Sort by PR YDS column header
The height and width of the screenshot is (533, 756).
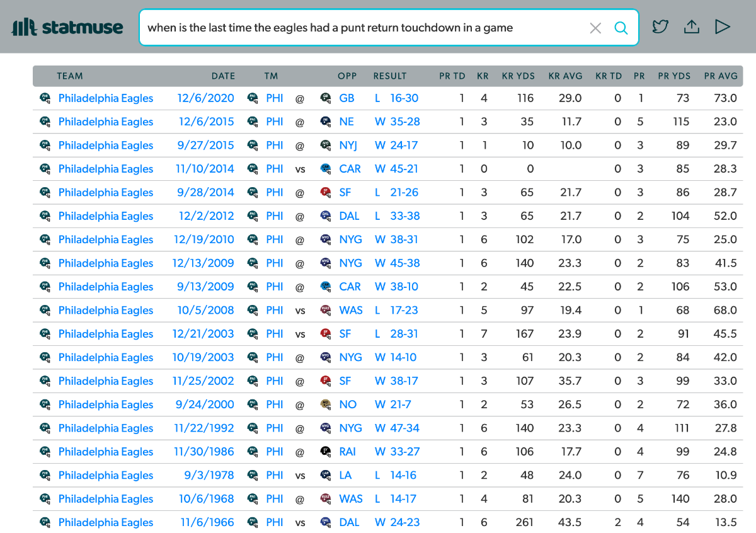tap(673, 76)
